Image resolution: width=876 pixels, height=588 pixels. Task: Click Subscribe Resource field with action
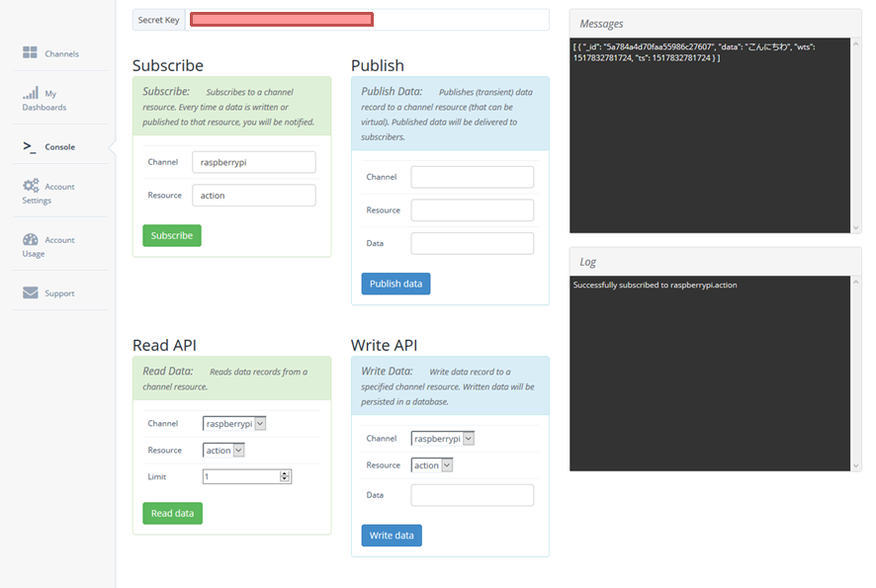coord(254,195)
